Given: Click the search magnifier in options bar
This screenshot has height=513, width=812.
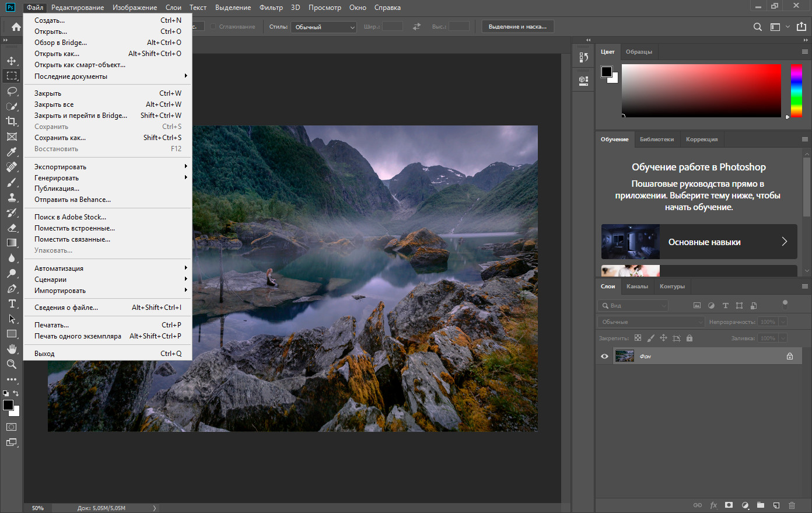Looking at the screenshot, I should pos(757,27).
